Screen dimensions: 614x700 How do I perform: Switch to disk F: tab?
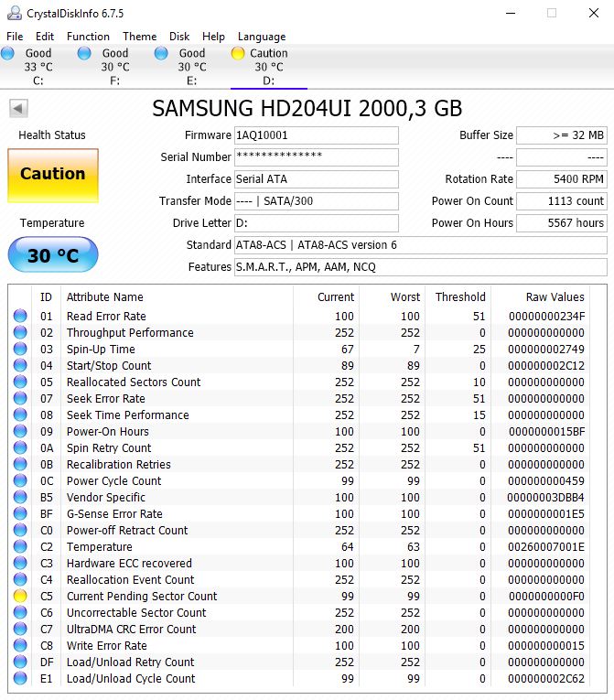point(115,67)
